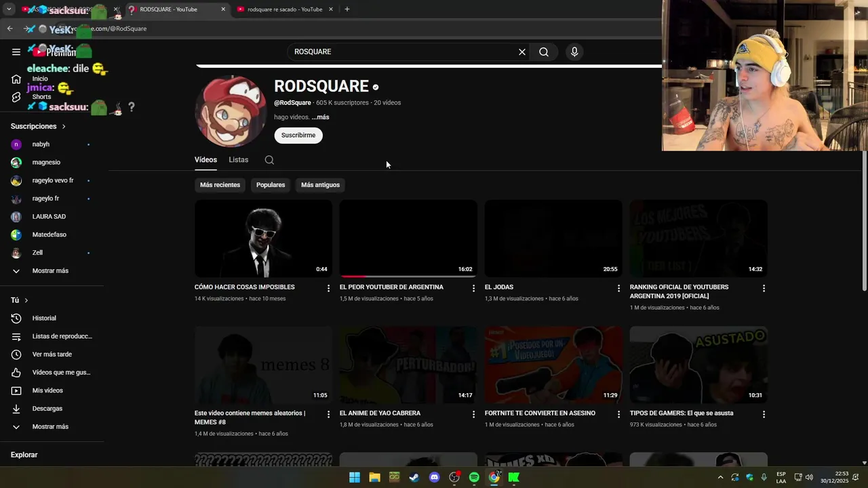Screen dimensions: 868x488
Task: Open the Windows Start menu
Action: [355, 477]
